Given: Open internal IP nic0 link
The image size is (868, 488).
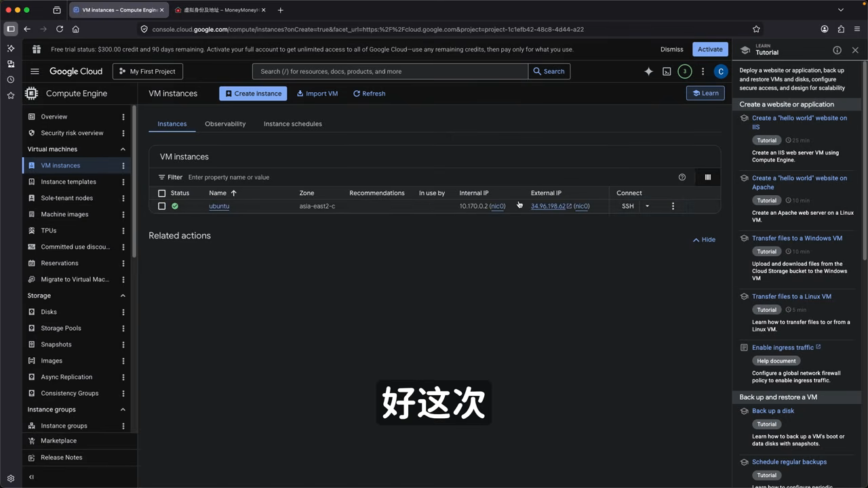Looking at the screenshot, I should point(498,206).
